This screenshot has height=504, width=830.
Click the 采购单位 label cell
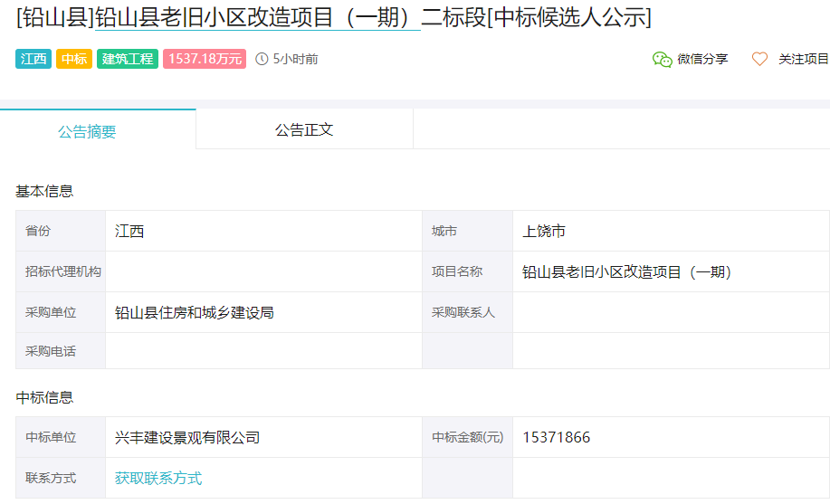61,312
